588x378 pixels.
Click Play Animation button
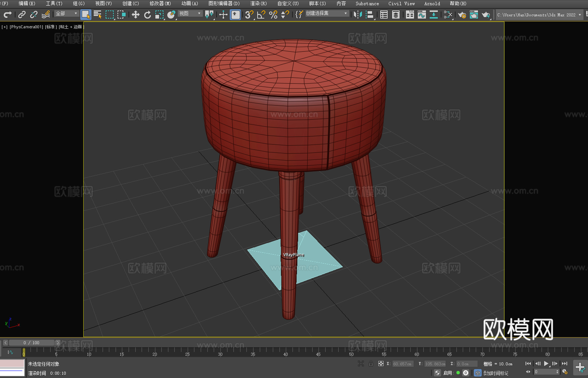click(546, 364)
